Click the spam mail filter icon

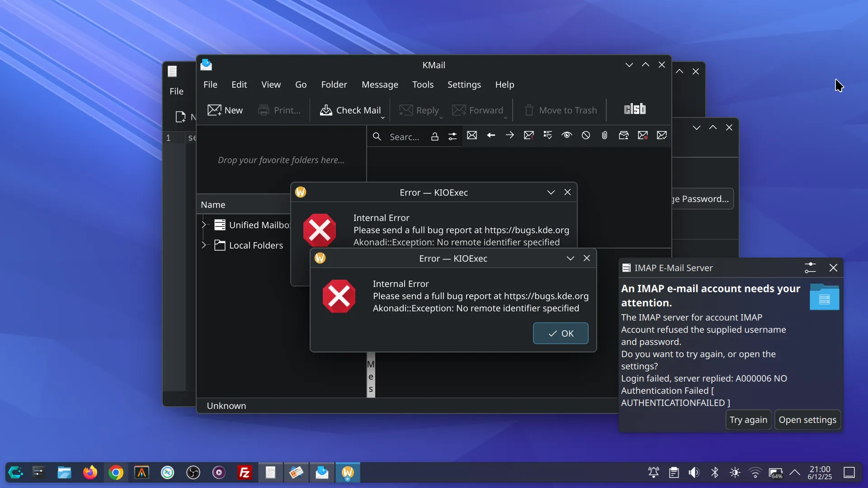point(642,136)
